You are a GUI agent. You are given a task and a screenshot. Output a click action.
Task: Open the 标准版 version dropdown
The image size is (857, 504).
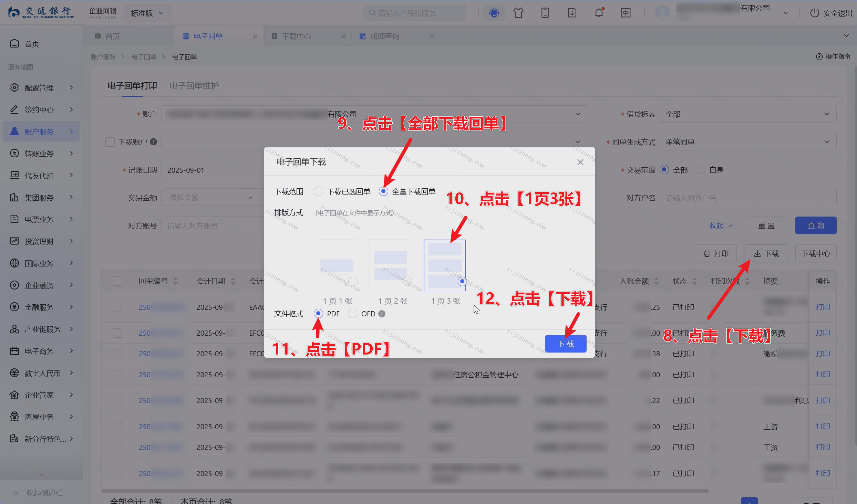pyautogui.click(x=147, y=13)
